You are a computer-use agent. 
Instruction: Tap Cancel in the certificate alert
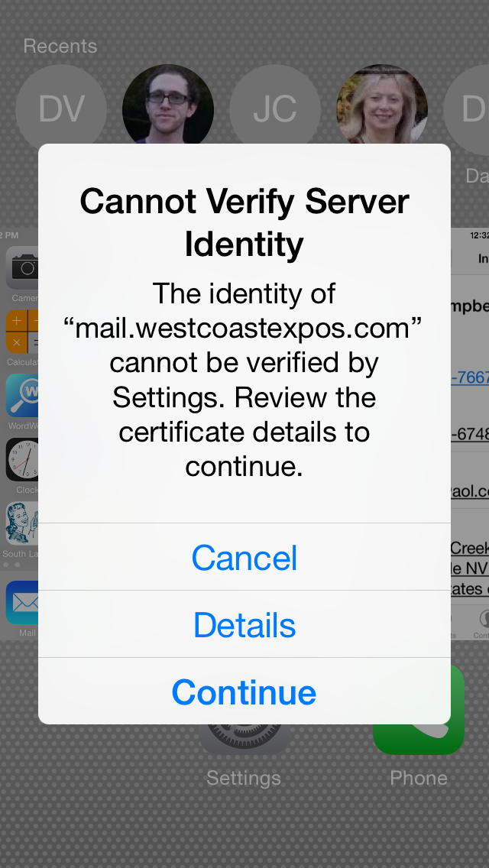(244, 557)
